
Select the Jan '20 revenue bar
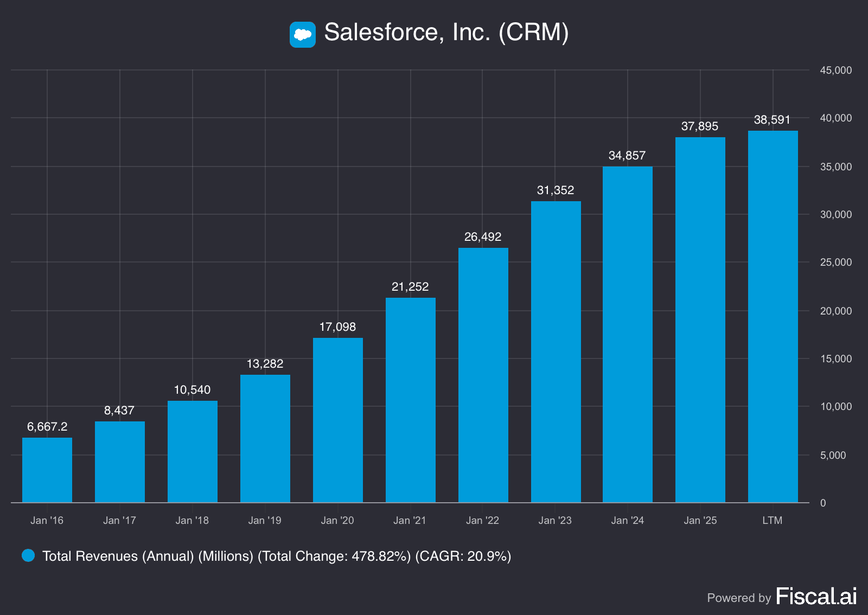pos(338,420)
